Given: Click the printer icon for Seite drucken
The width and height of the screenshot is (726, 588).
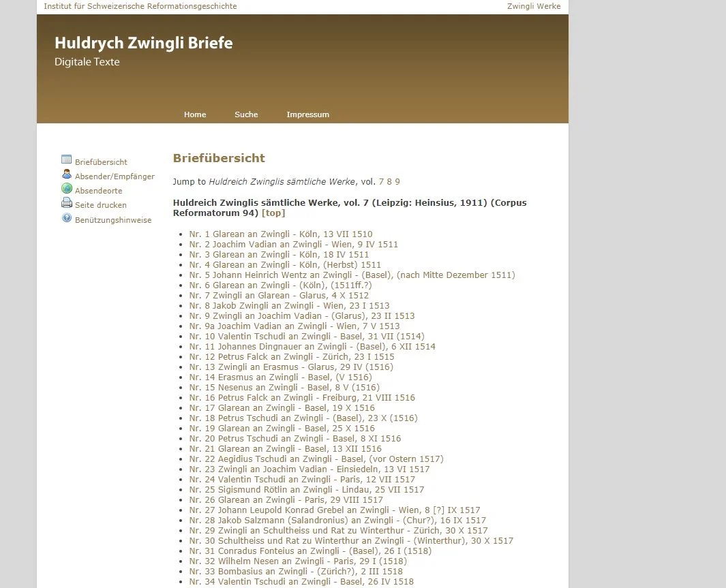Looking at the screenshot, I should pyautogui.click(x=66, y=203).
